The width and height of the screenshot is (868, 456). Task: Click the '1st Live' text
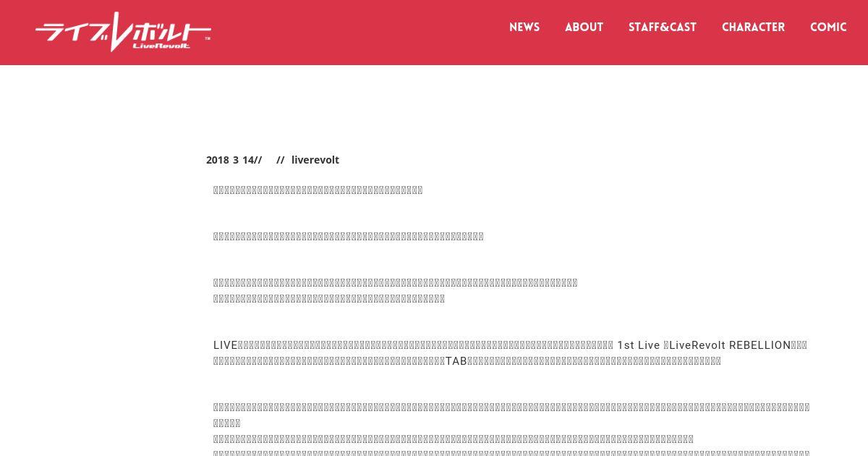[638, 345]
